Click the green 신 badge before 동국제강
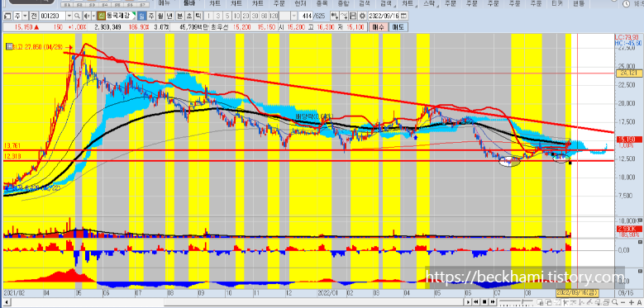This screenshot has width=644, height=308. coord(102,16)
